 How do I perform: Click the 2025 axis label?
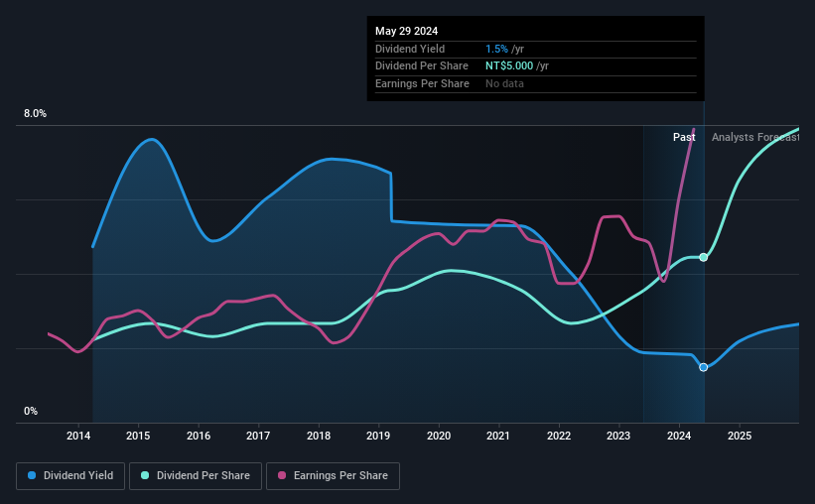pyautogui.click(x=740, y=436)
